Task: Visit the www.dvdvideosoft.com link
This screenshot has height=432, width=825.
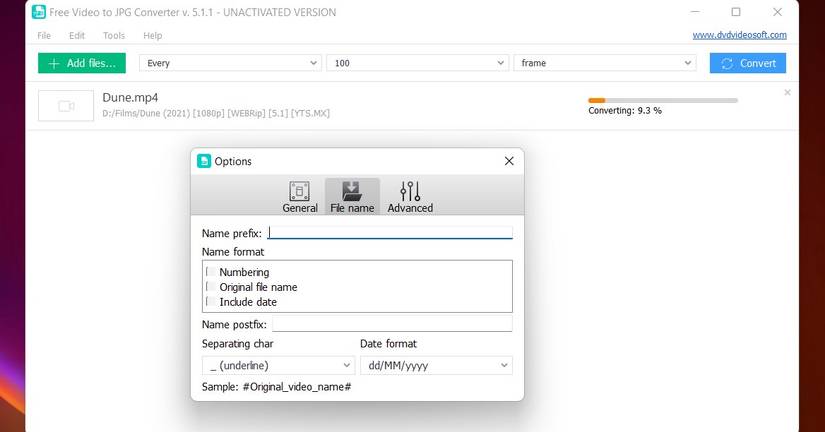Action: click(x=739, y=35)
